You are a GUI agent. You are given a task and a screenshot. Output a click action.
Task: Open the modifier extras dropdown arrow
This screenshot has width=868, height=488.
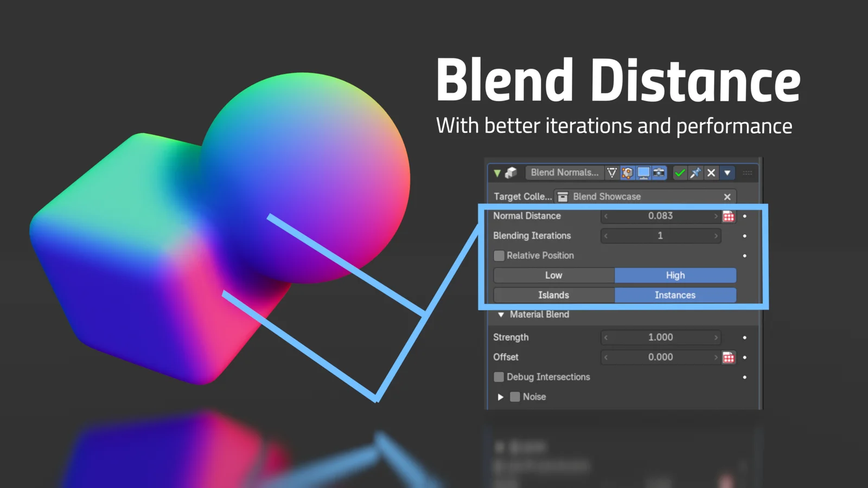click(727, 172)
